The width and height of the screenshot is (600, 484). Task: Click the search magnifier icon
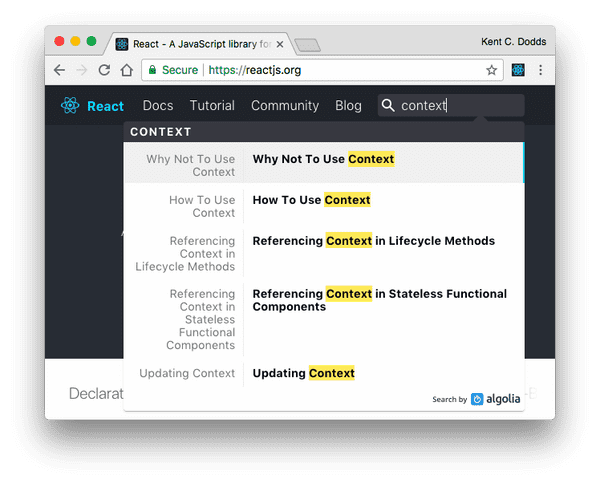[x=387, y=106]
